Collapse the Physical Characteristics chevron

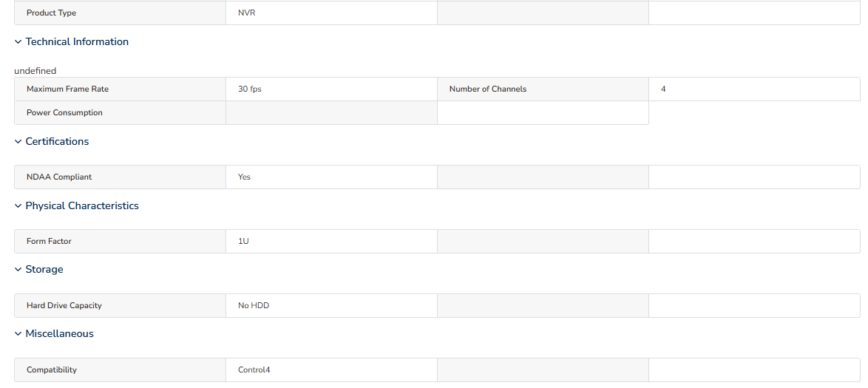pyautogui.click(x=18, y=206)
